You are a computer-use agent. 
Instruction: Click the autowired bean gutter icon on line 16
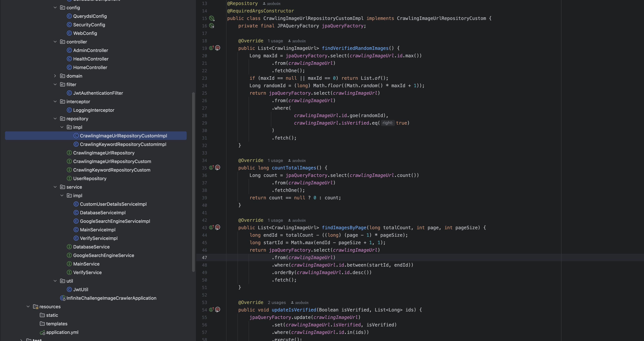tap(212, 26)
